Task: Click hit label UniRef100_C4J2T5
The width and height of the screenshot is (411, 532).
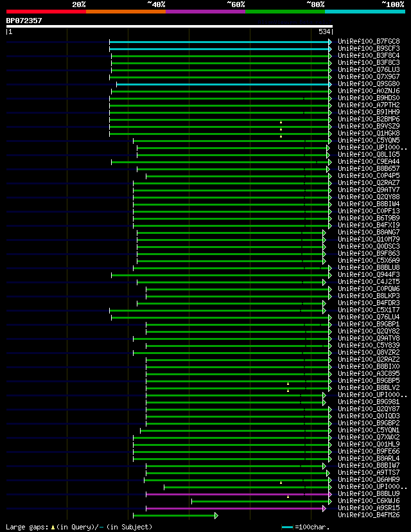Action: (369, 281)
